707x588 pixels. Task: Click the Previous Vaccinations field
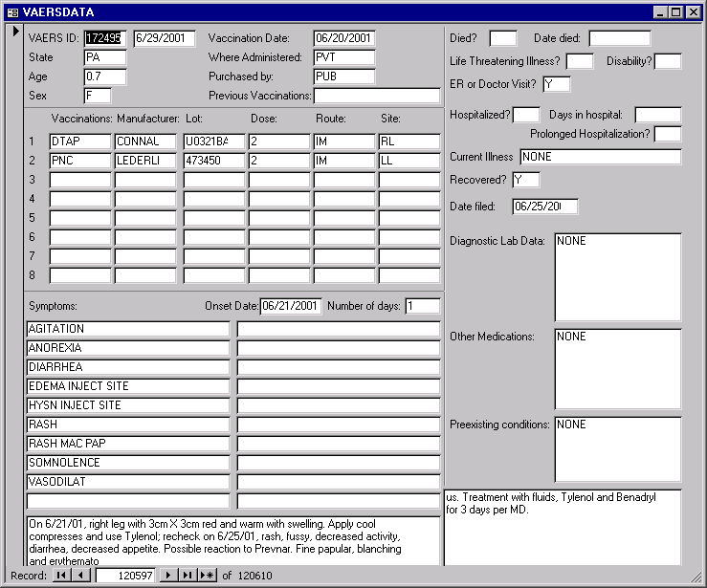[377, 96]
